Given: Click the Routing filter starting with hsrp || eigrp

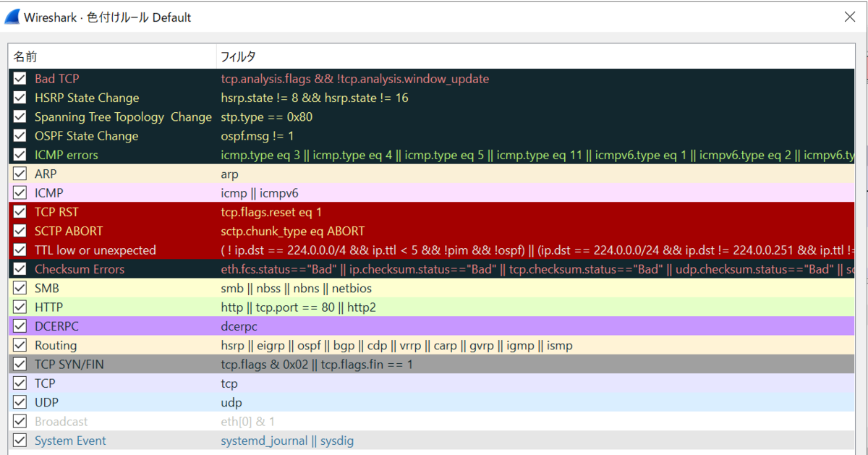Looking at the screenshot, I should click(x=396, y=346).
